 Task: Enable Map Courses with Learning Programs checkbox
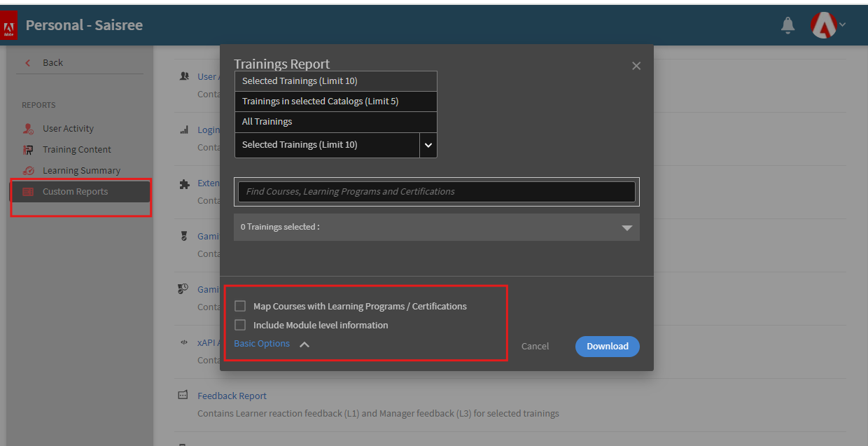(240, 306)
